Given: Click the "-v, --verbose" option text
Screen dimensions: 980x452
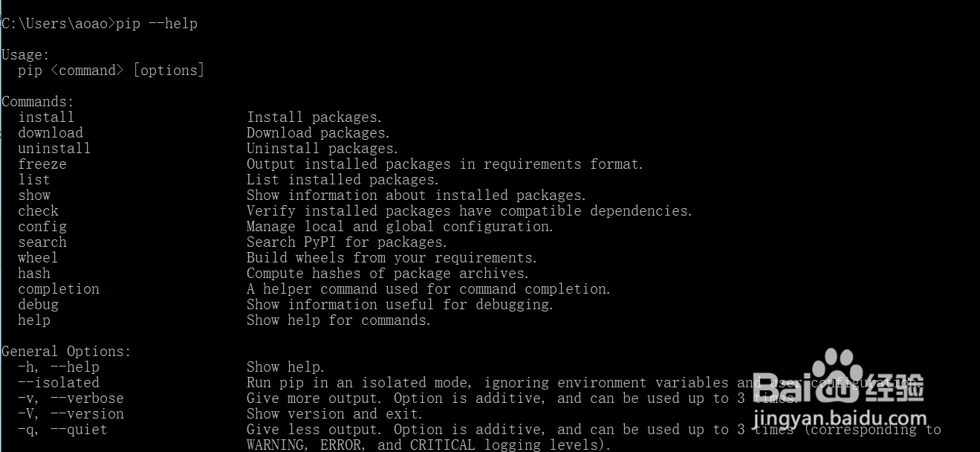Looking at the screenshot, I should pos(71,398).
